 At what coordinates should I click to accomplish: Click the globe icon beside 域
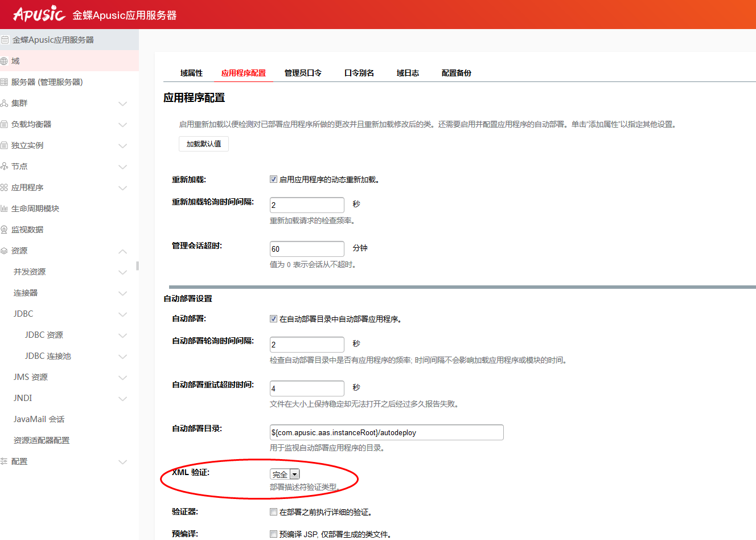pos(4,61)
